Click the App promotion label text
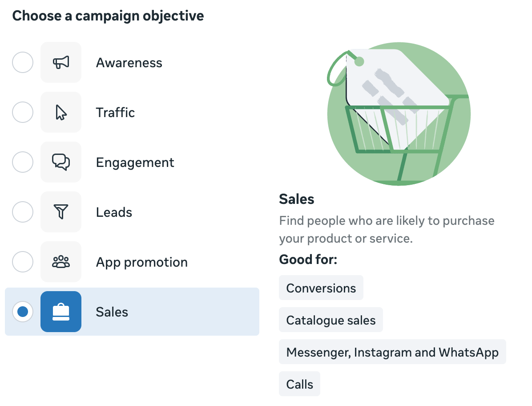Viewport: 532px width, 406px height. click(141, 262)
